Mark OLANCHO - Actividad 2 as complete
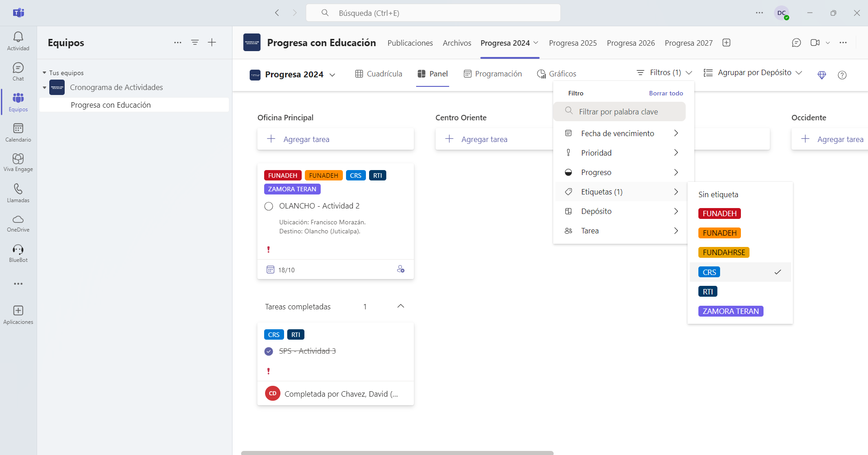This screenshot has width=868, height=455. (x=269, y=206)
